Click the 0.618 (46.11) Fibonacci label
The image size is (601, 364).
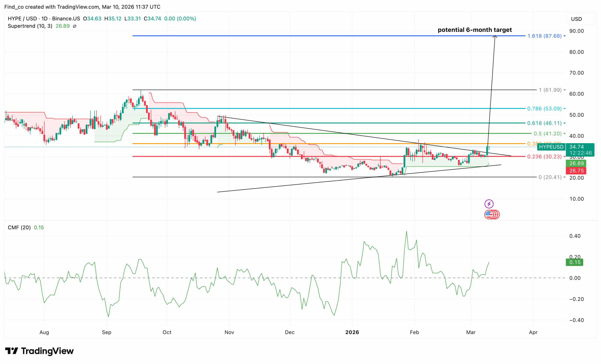(x=544, y=123)
